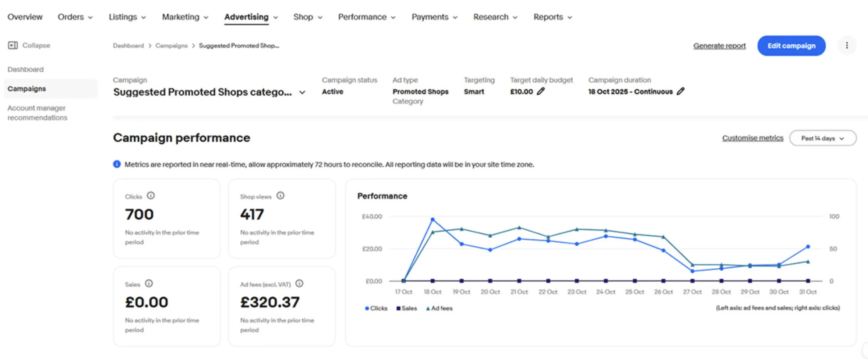Expand the Advertising menu
Viewport: 868px width, 364px height.
click(251, 17)
